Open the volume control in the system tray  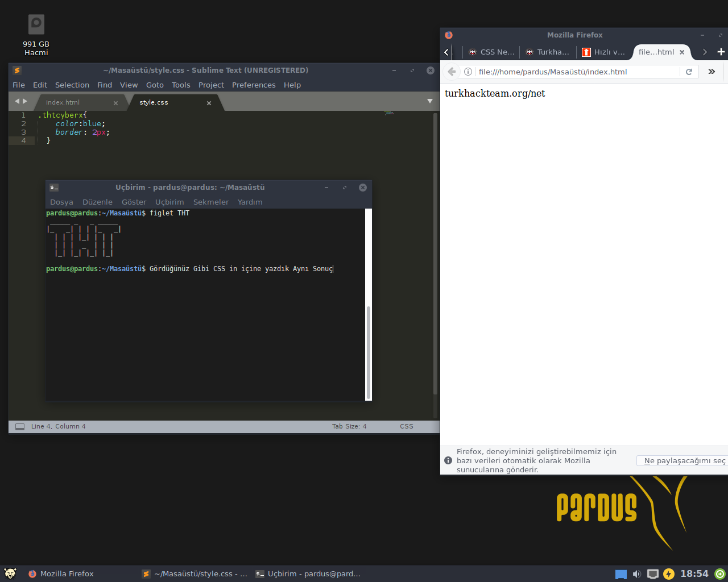(x=636, y=574)
